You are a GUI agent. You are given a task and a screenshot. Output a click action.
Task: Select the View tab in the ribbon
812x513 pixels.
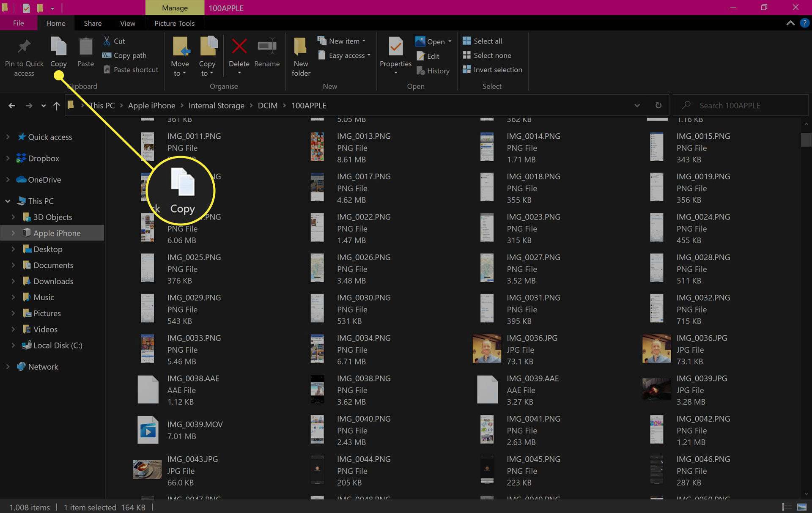tap(128, 23)
